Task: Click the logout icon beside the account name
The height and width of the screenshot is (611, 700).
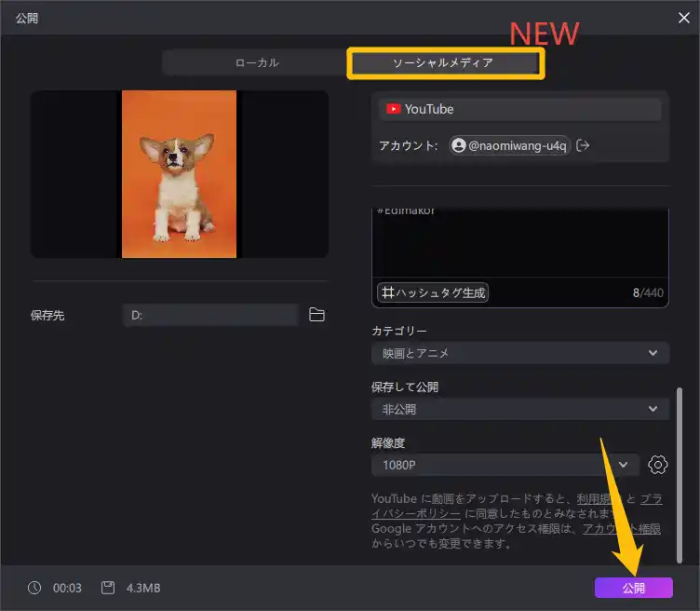Action: pos(583,145)
